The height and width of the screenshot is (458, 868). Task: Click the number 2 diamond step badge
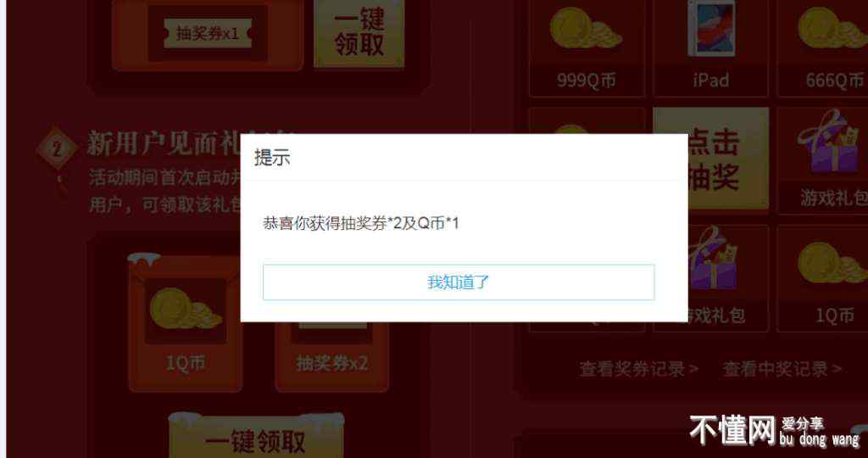click(x=57, y=148)
